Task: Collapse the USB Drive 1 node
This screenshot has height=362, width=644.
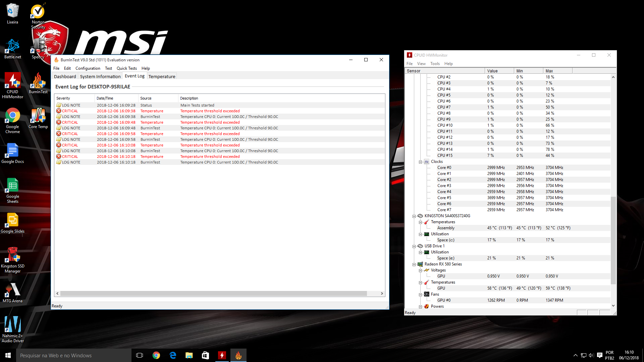Action: 414,246
